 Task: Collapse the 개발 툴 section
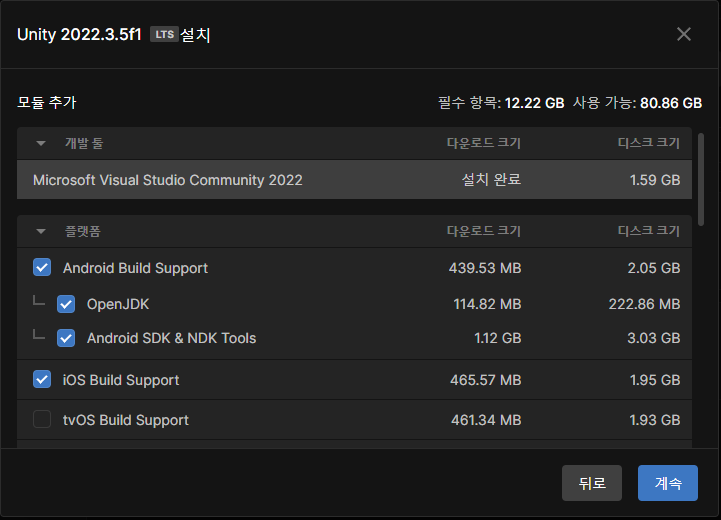click(x=41, y=143)
